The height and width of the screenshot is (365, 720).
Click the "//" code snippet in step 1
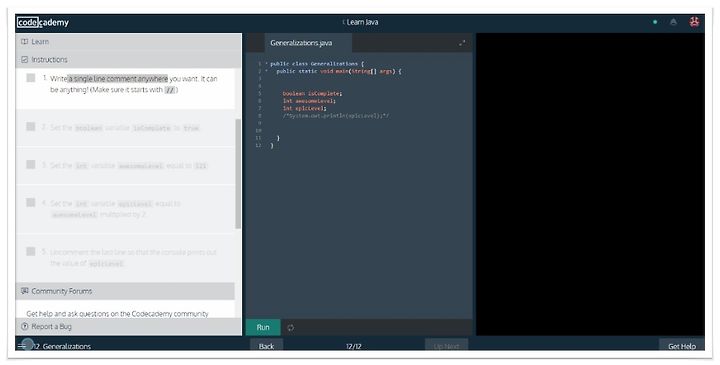coord(170,90)
